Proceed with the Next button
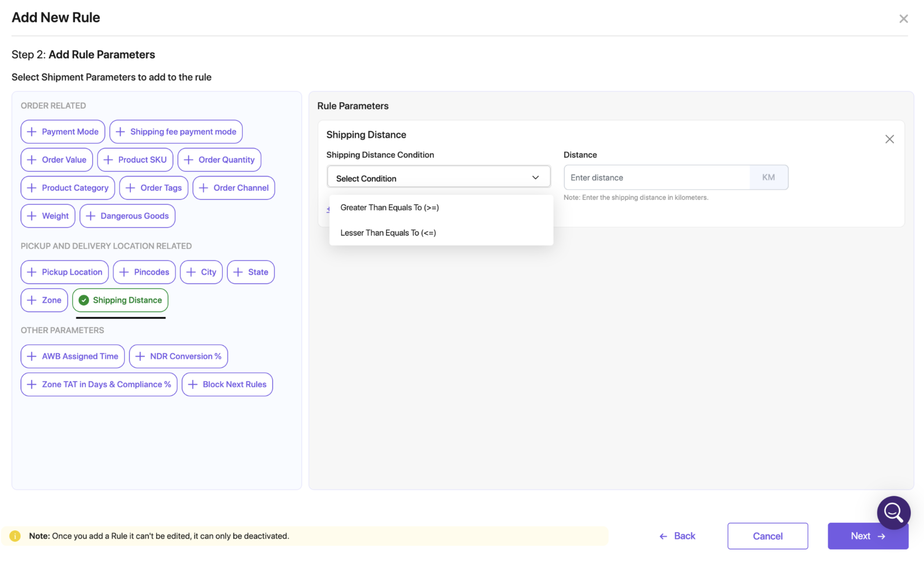The width and height of the screenshot is (924, 568). pyautogui.click(x=867, y=536)
